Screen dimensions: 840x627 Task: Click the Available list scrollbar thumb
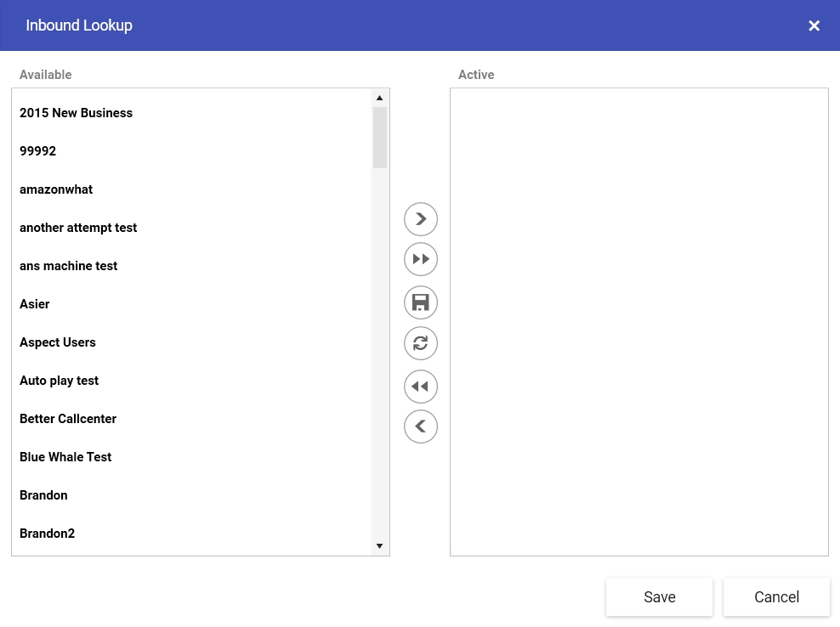coord(380,138)
